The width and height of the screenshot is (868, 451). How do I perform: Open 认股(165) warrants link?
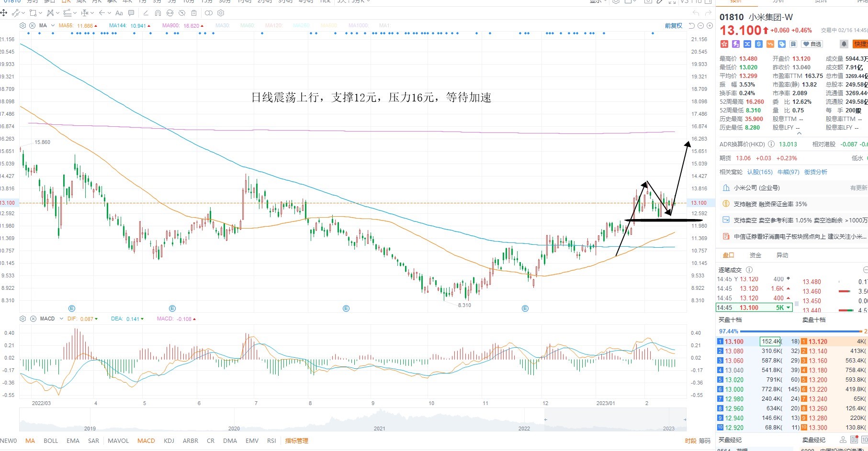[x=760, y=172]
